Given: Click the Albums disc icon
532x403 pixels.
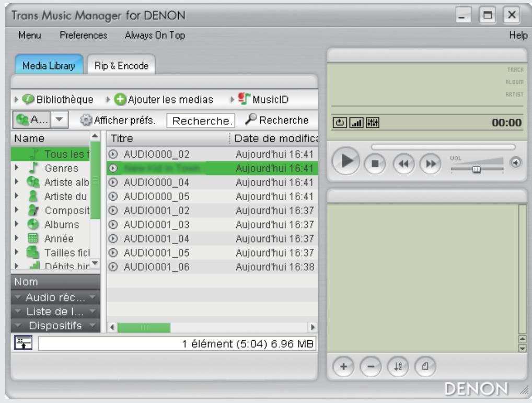Looking at the screenshot, I should [x=33, y=224].
